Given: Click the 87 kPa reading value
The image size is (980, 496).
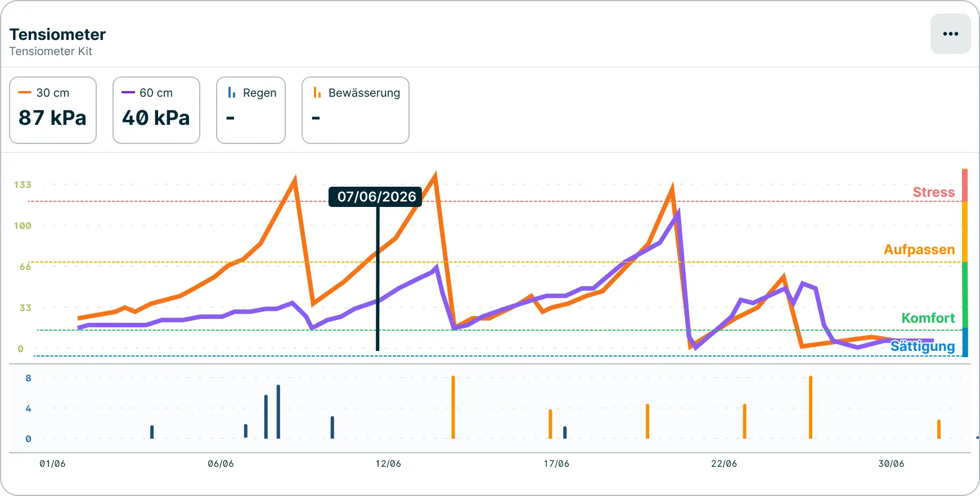Looking at the screenshot, I should (52, 118).
